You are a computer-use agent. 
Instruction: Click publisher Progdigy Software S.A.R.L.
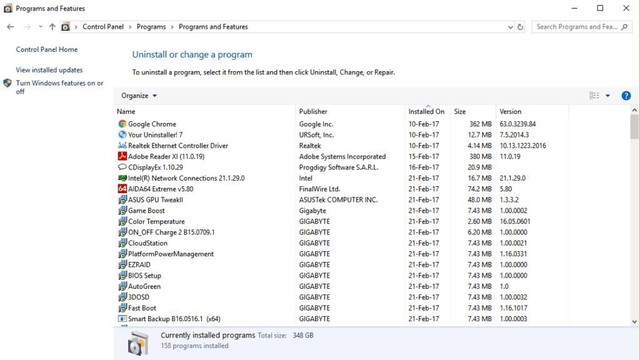pyautogui.click(x=338, y=167)
